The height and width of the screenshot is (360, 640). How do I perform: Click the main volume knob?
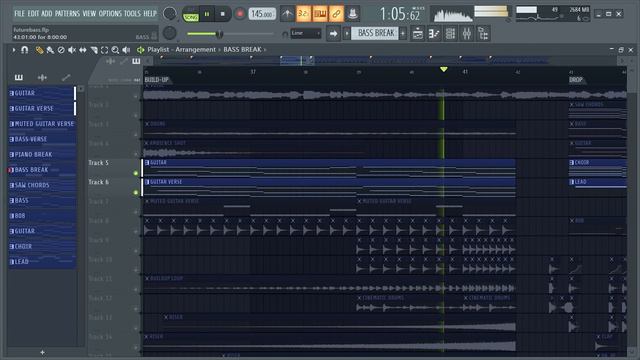point(169,13)
